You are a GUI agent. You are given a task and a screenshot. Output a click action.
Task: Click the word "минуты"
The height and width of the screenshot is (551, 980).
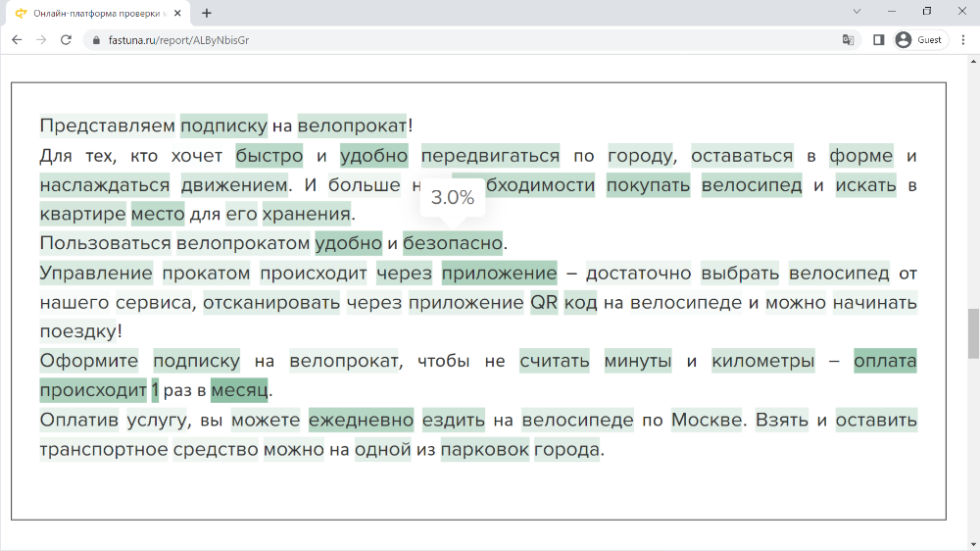638,361
